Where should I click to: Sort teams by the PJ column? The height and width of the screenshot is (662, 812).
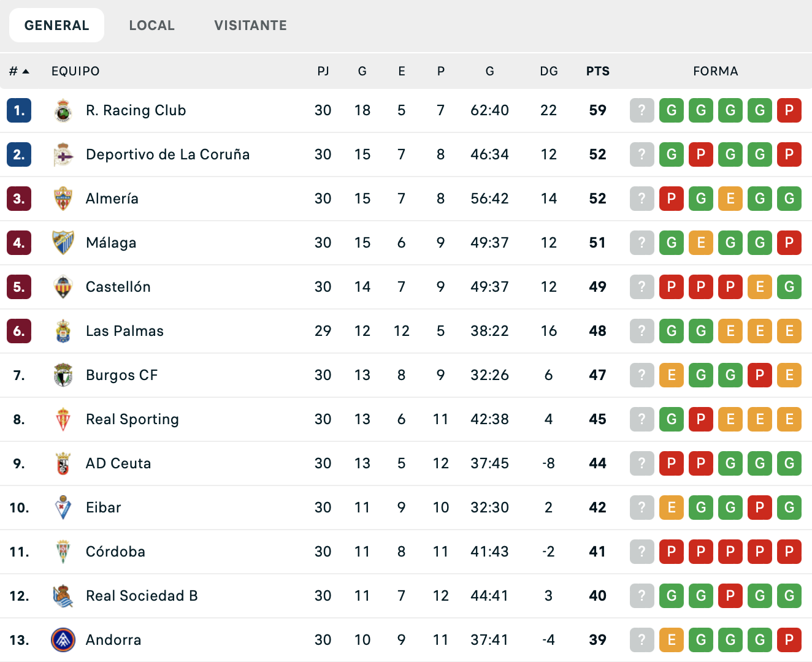(x=323, y=71)
